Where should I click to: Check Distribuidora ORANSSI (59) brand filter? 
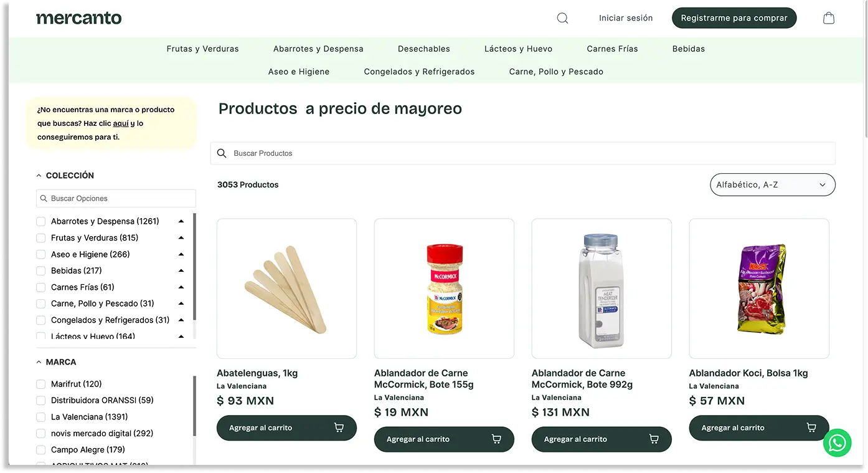click(41, 400)
